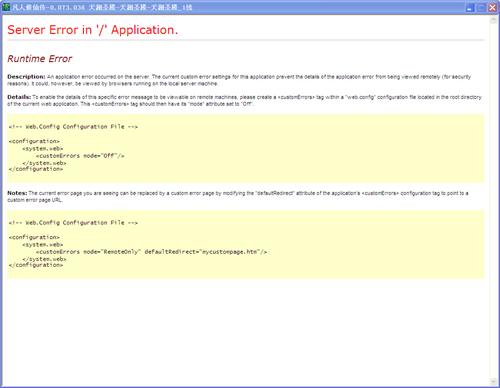Screen dimensions: 500x388
Task: Minimize the game window
Action: coord(470,7)
